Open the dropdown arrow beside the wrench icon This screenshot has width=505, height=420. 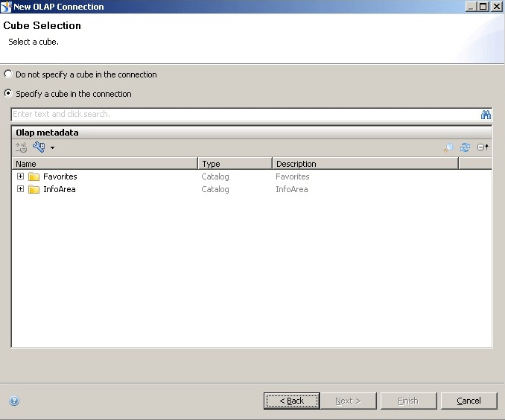pyautogui.click(x=52, y=148)
